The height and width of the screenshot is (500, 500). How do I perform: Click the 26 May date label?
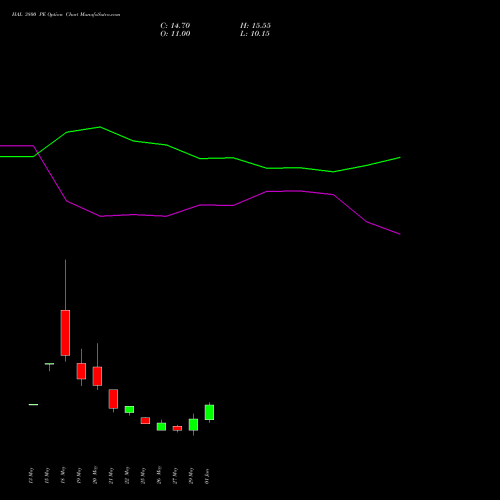tap(159, 475)
